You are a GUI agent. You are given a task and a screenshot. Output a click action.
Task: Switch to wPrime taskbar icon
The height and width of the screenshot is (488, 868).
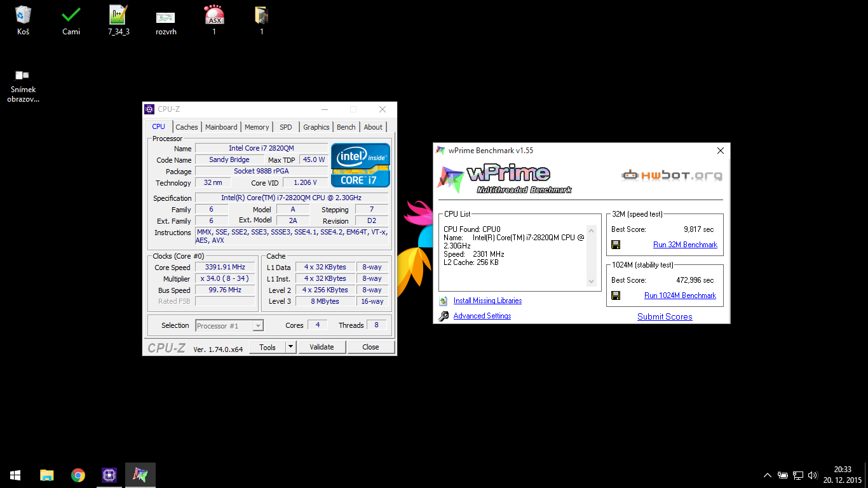[x=140, y=475]
